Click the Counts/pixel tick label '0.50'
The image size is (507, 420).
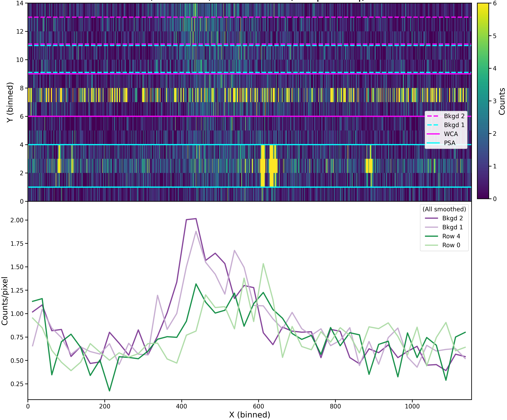[17, 360]
